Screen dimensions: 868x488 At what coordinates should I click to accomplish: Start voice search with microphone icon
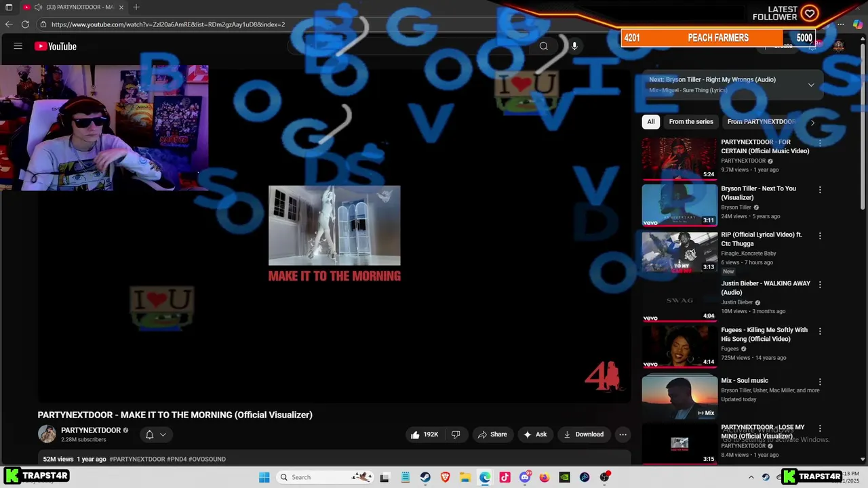pyautogui.click(x=574, y=46)
